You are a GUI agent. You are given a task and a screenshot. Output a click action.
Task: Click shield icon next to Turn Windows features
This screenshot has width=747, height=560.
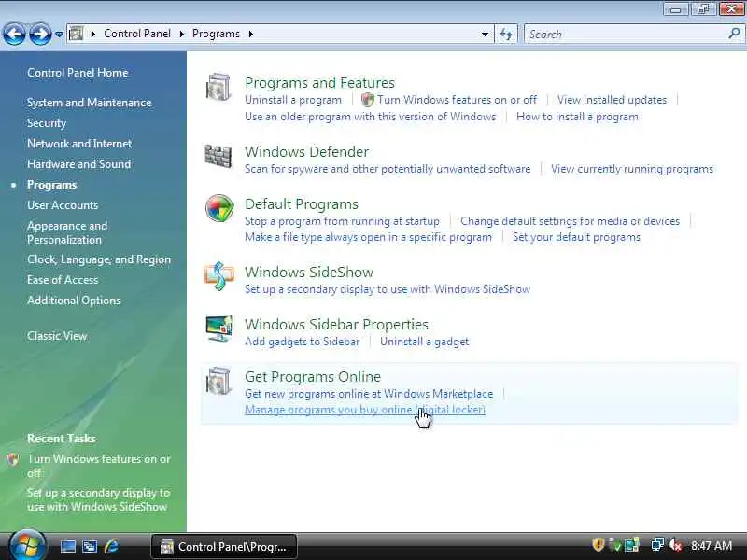pyautogui.click(x=367, y=100)
